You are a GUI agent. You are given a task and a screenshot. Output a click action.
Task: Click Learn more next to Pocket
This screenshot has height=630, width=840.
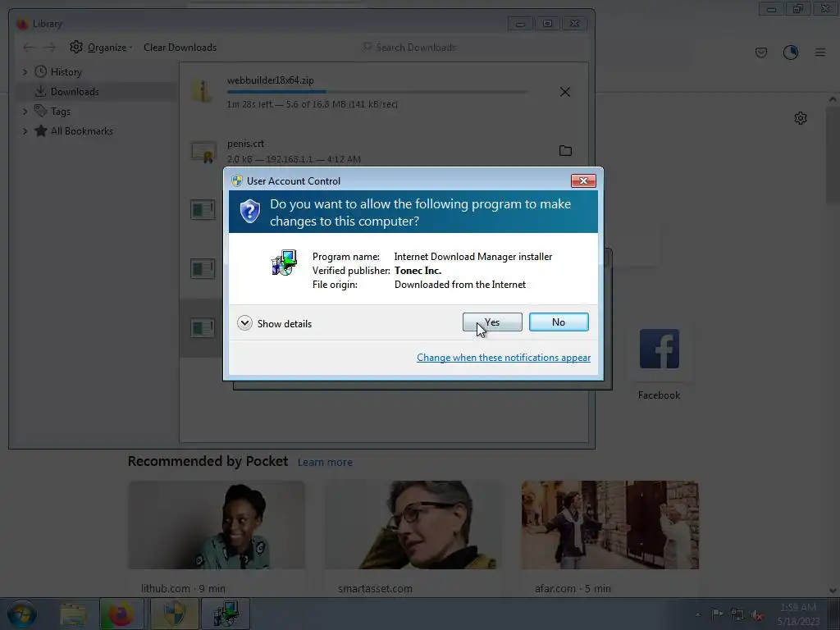point(325,463)
